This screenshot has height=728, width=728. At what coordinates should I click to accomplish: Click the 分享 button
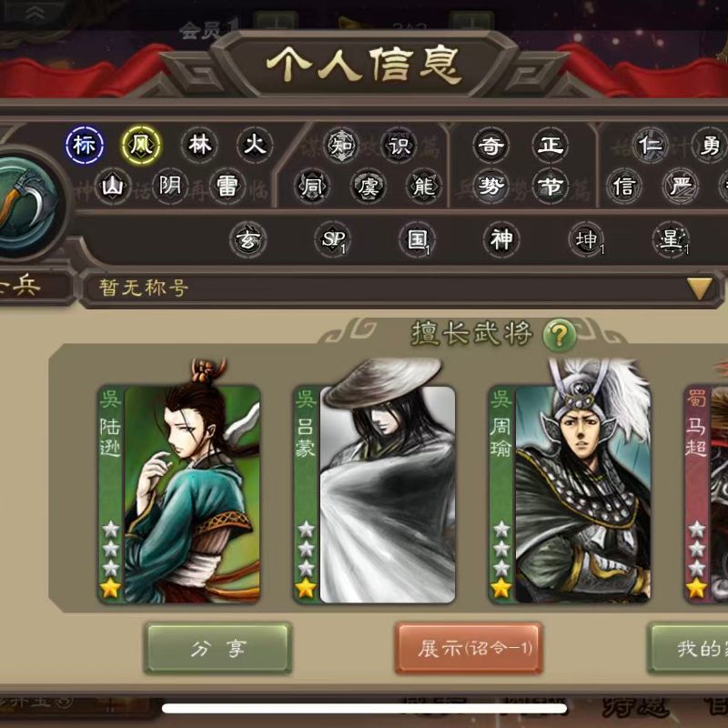coord(217,648)
